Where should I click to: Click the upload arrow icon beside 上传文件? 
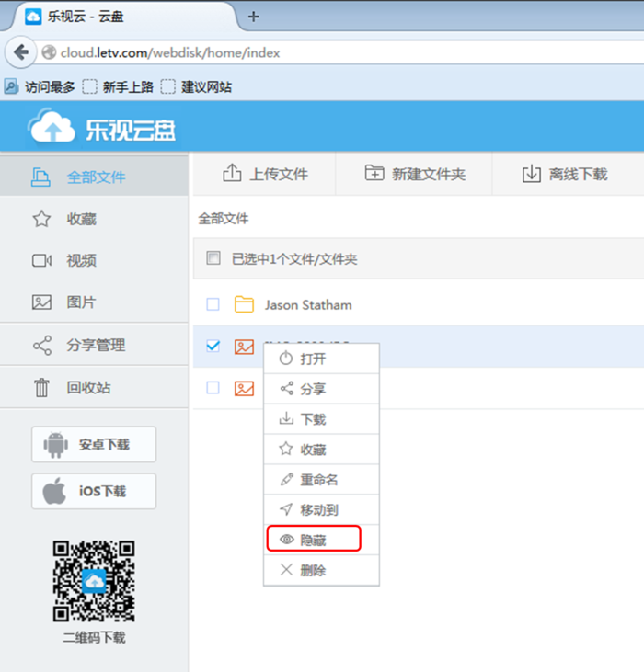[x=232, y=173]
